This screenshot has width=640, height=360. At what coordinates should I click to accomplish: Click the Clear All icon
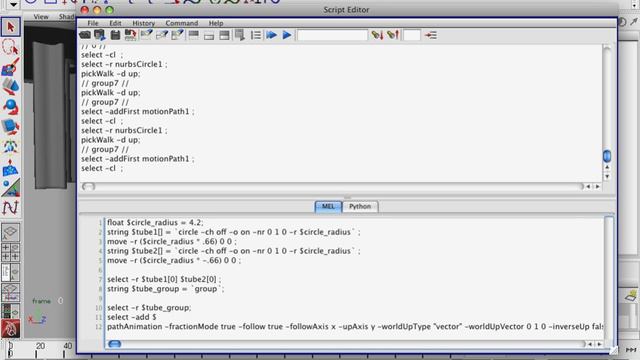177,35
